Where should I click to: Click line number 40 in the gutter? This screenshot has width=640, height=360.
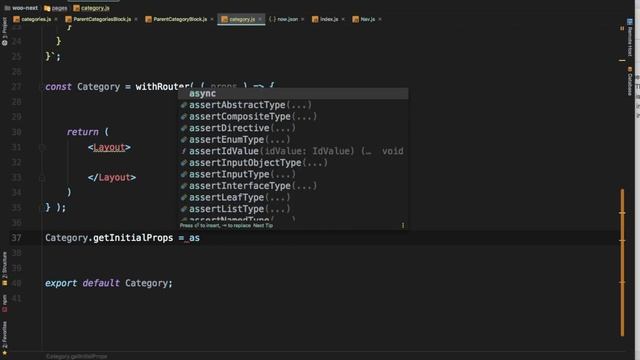[16, 283]
